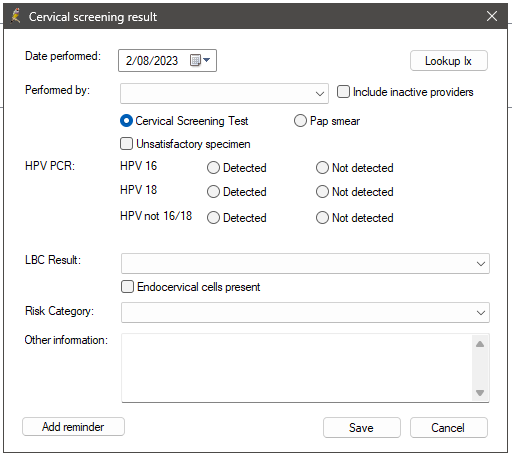
Task: Enable the Unsatisfactory specimen checkbox
Action: 126,144
